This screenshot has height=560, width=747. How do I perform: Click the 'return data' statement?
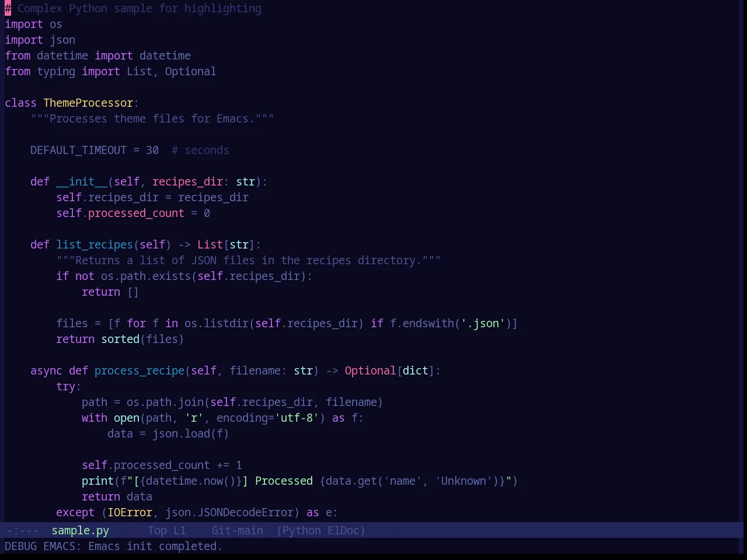[117, 496]
